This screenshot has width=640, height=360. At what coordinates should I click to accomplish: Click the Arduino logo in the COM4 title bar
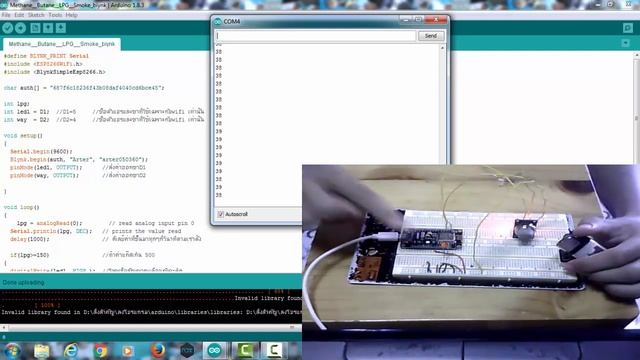[x=218, y=21]
